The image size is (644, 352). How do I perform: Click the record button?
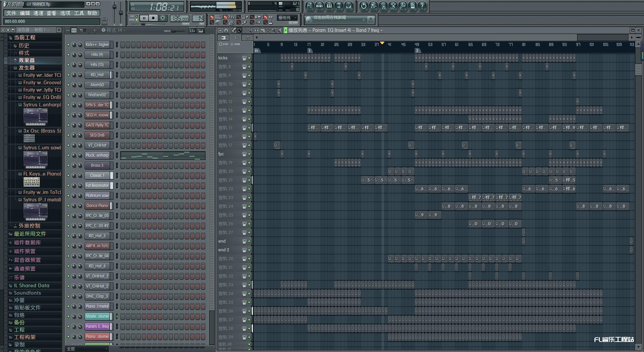click(x=163, y=18)
